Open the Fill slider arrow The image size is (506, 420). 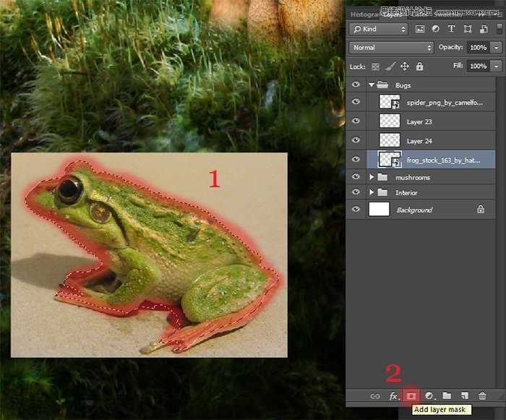click(x=496, y=67)
